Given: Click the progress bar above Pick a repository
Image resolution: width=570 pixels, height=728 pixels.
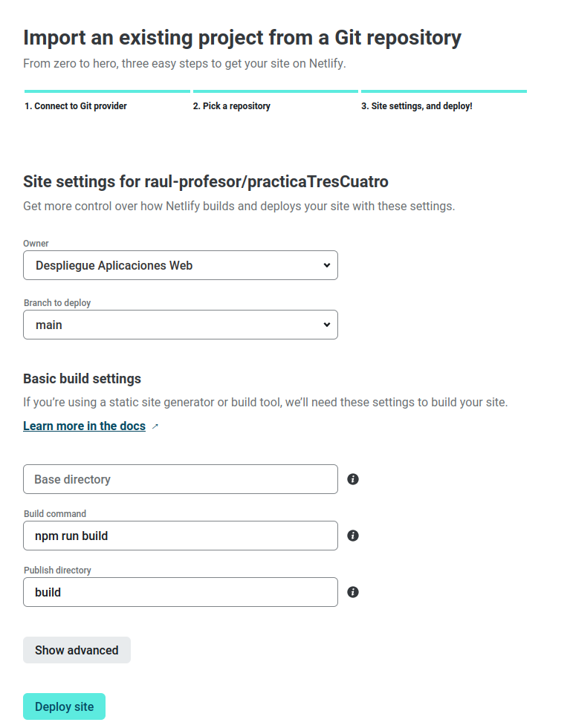Looking at the screenshot, I should 275,91.
